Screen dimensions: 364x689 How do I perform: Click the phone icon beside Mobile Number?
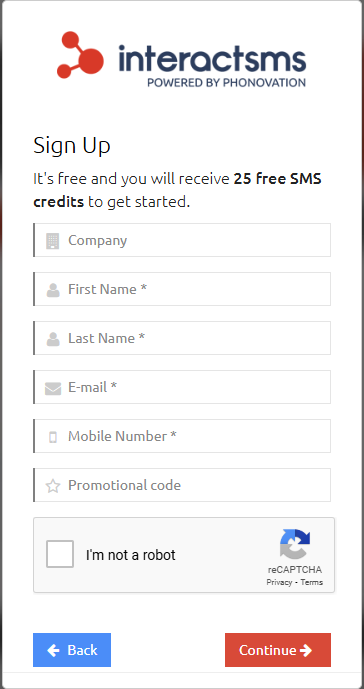pos(53,437)
